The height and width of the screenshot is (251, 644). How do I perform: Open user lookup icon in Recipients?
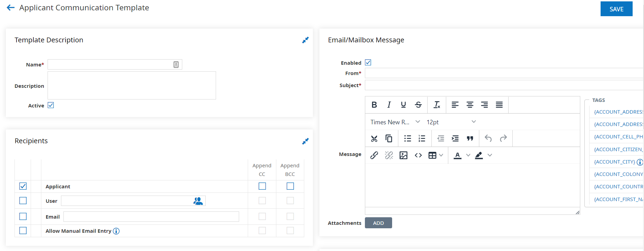198,201
